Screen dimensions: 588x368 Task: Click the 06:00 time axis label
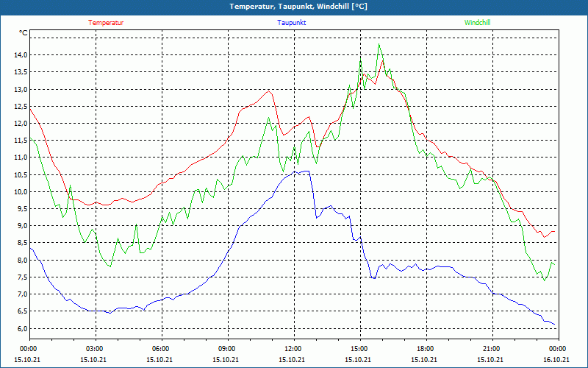[x=161, y=349]
